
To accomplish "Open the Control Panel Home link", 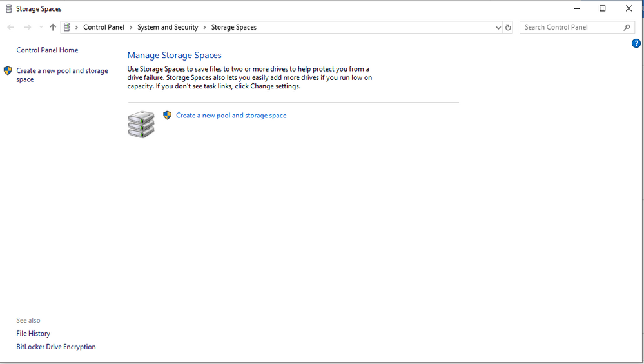I will pyautogui.click(x=47, y=50).
